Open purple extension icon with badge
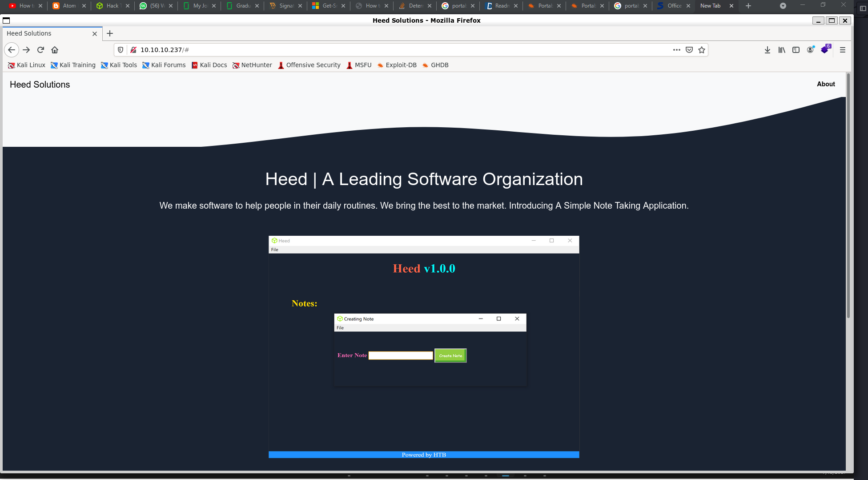868x480 pixels. pyautogui.click(x=825, y=49)
